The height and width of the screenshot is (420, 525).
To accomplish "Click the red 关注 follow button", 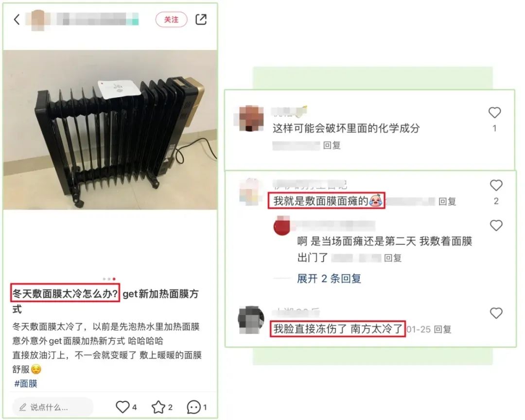I will click(x=171, y=20).
